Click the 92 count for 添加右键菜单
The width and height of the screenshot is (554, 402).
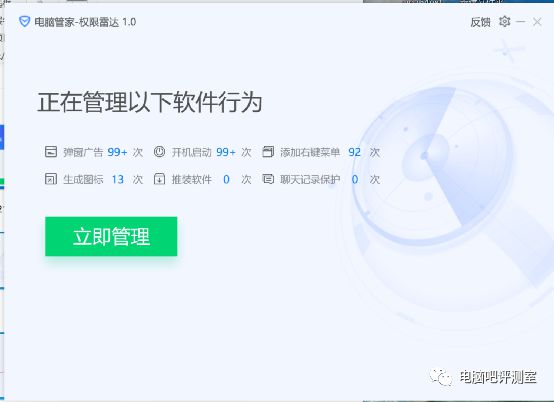[x=354, y=152]
